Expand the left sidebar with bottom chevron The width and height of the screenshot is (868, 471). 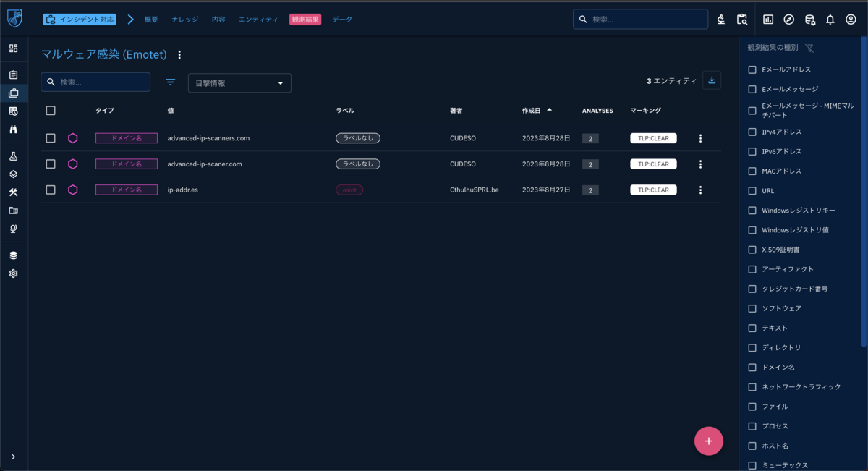click(13, 457)
